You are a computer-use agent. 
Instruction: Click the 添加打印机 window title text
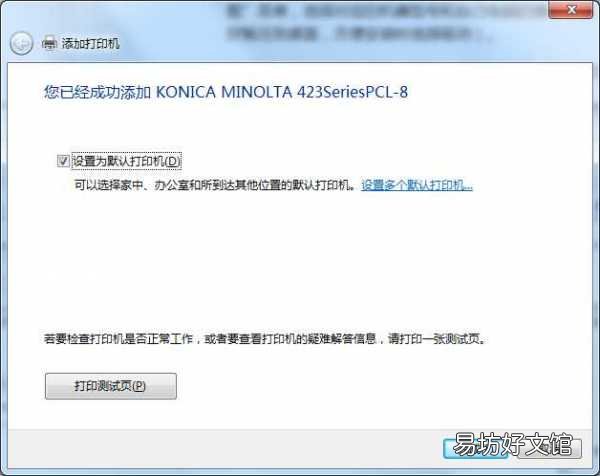[x=90, y=44]
